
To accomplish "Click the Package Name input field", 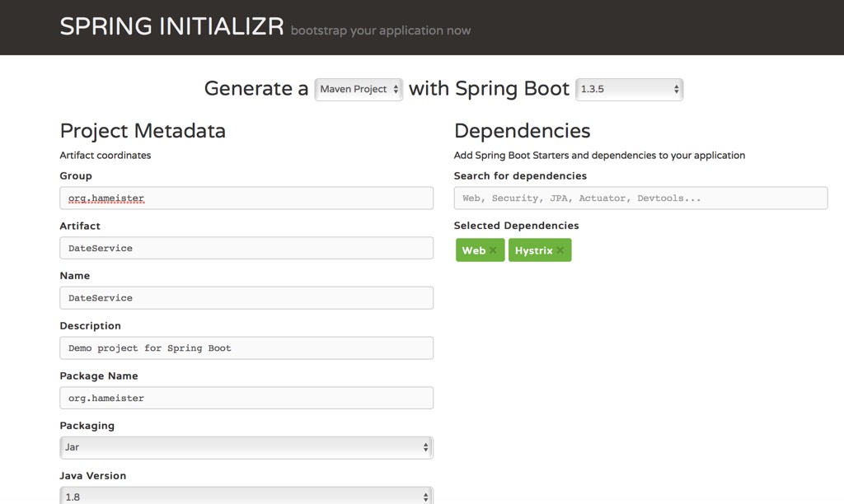I will pos(246,398).
